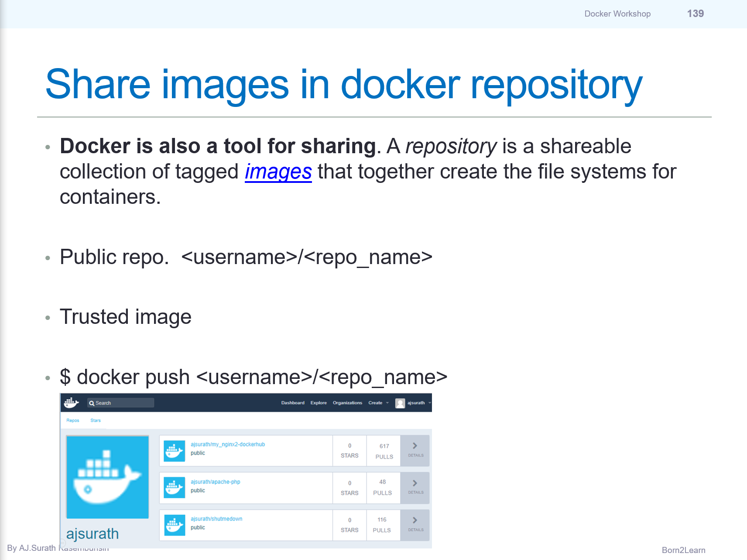Viewport: 747px width, 560px height.
Task: Select the whale icon beside shutmedown
Action: click(x=175, y=525)
